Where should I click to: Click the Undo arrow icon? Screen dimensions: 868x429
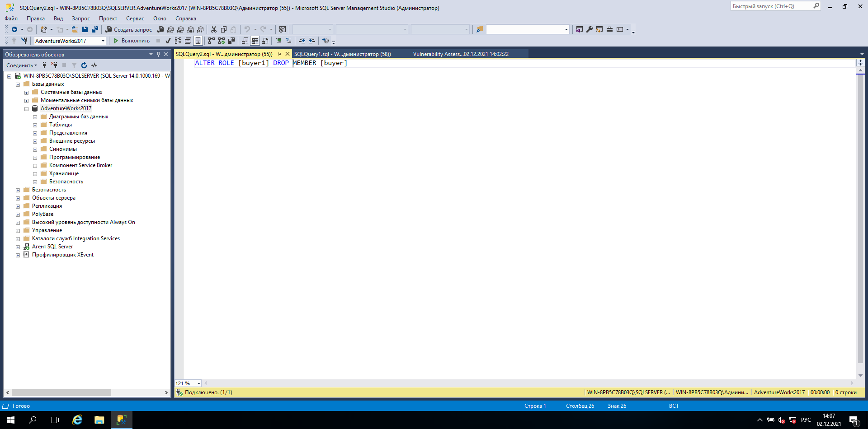[247, 29]
